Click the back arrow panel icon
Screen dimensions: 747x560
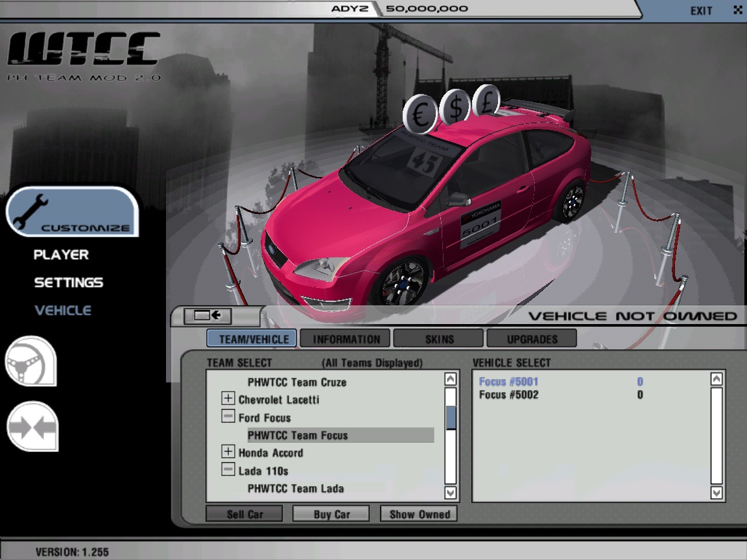pos(207,315)
